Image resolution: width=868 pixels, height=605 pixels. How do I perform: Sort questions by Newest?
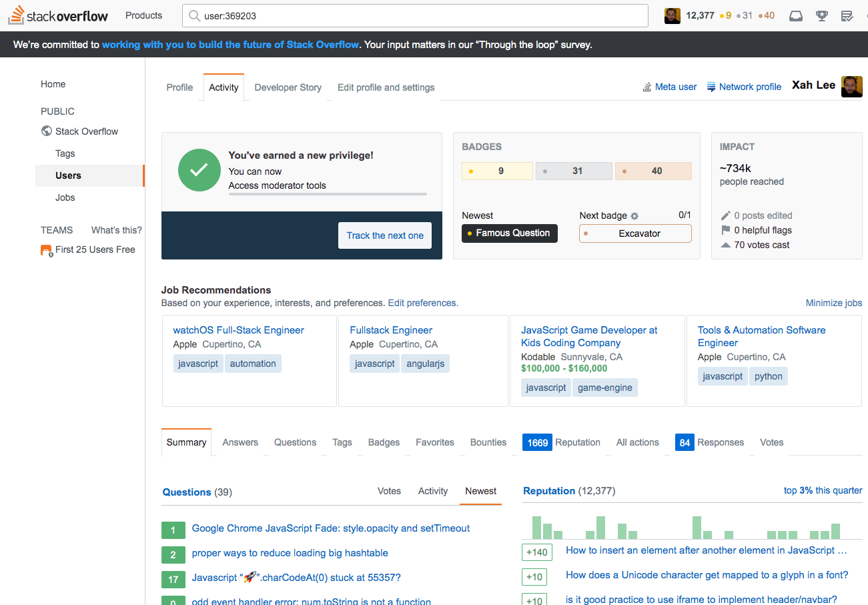pyautogui.click(x=481, y=491)
